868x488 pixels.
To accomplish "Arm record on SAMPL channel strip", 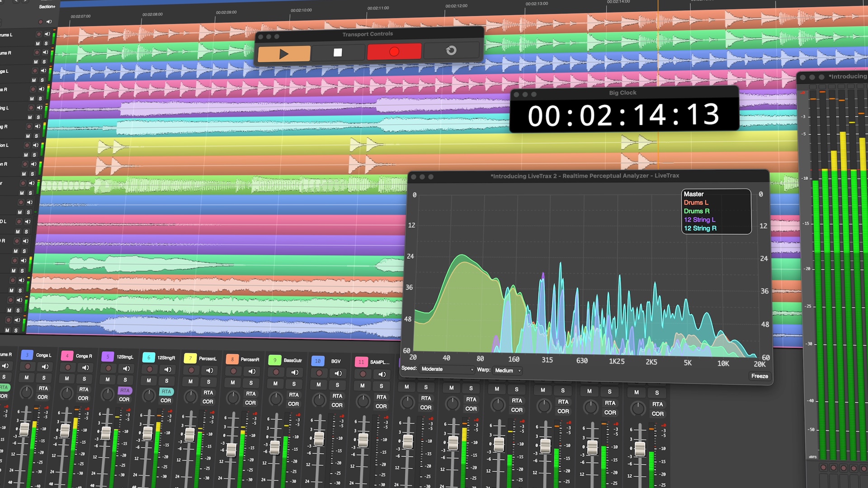I will 363,374.
